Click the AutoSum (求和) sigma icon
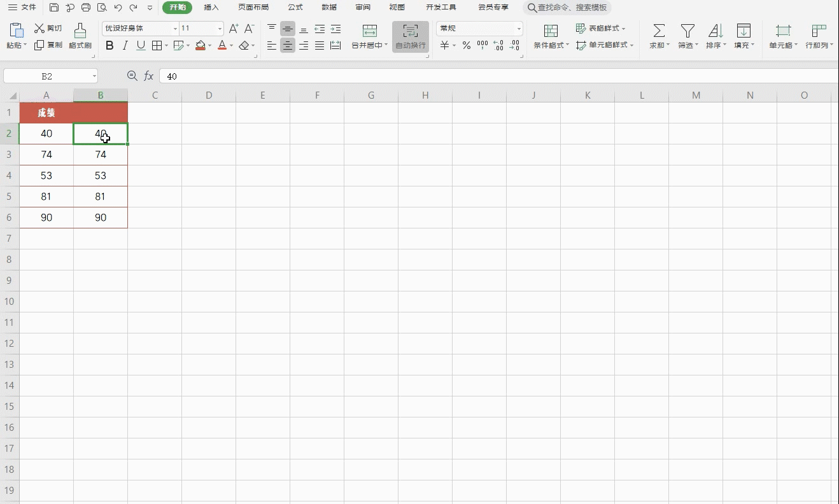This screenshot has height=504, width=839. [659, 31]
